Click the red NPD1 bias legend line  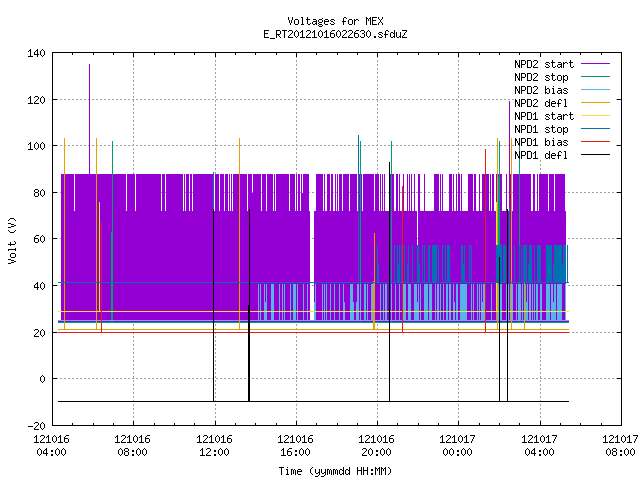pyautogui.click(x=595, y=142)
